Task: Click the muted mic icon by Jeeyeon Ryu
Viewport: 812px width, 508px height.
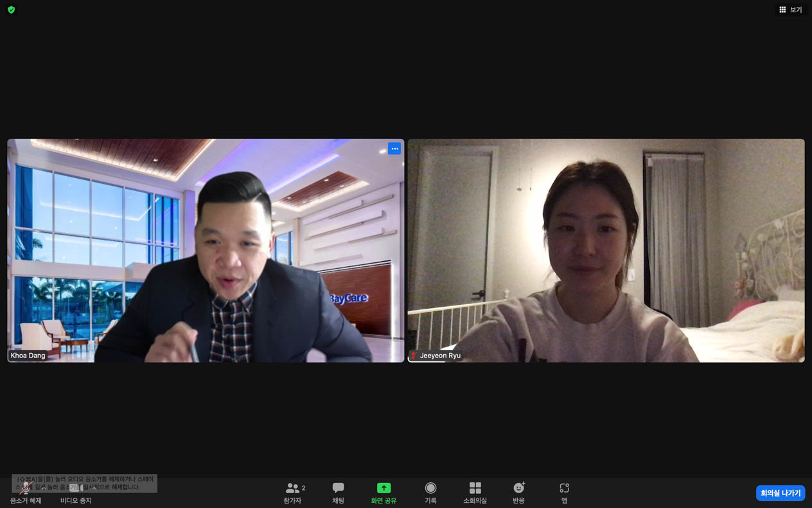Action: tap(414, 356)
